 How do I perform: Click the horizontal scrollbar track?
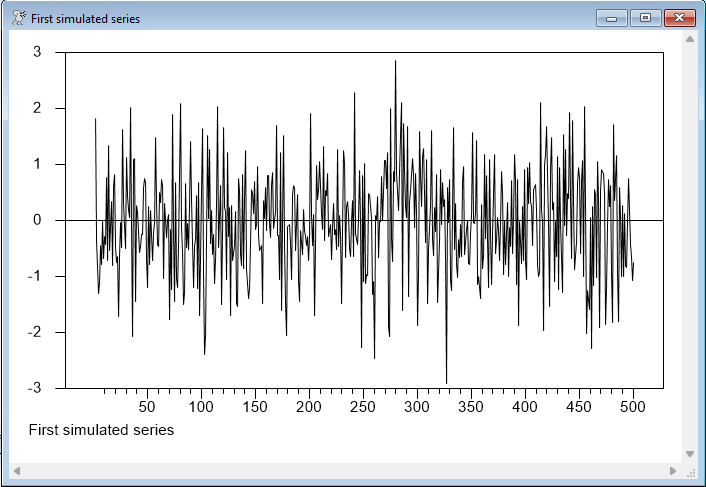(345, 470)
